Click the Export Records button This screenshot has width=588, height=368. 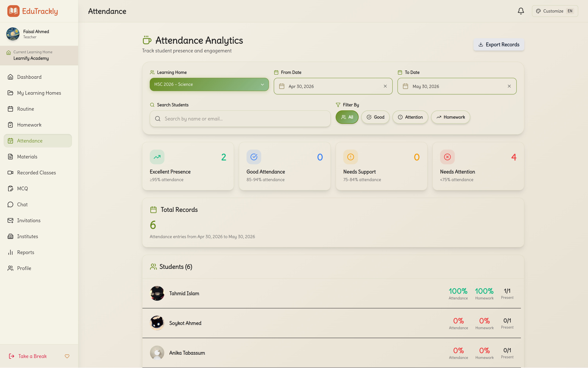(x=499, y=45)
